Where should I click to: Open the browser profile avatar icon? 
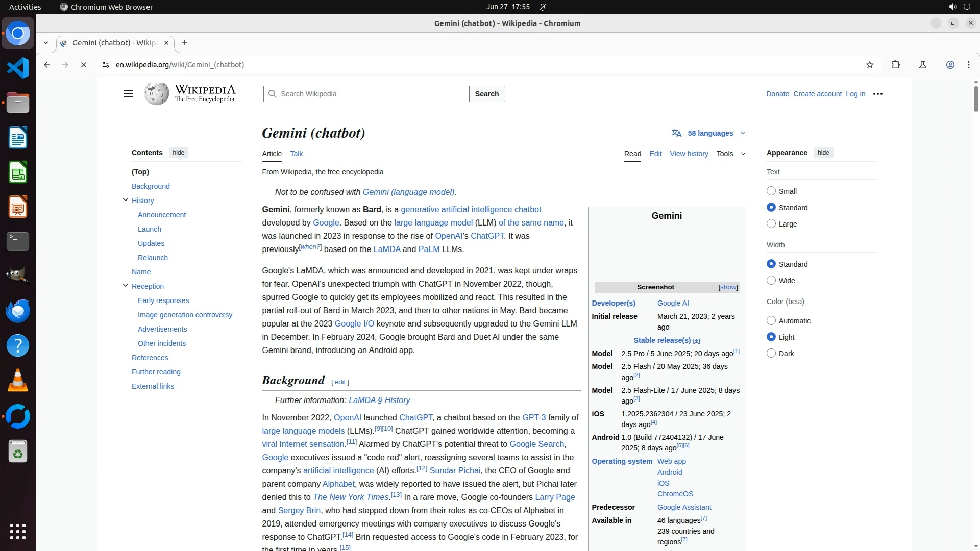pos(950,65)
